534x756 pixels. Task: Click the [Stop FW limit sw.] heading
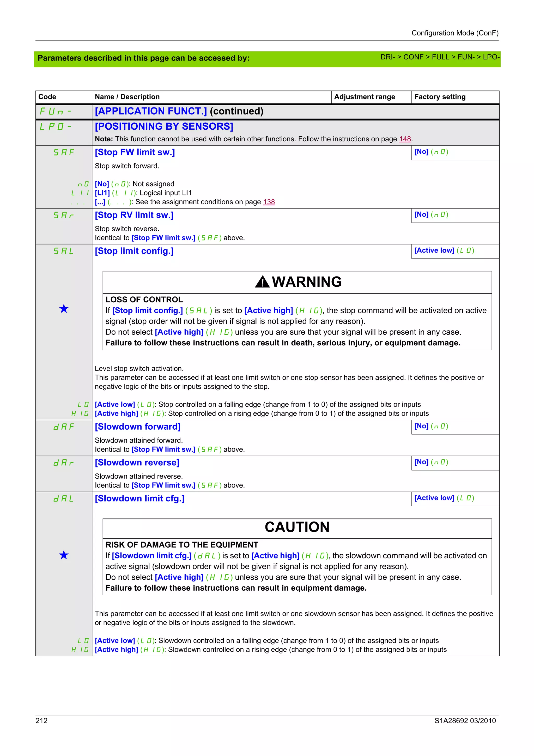coord(135,152)
